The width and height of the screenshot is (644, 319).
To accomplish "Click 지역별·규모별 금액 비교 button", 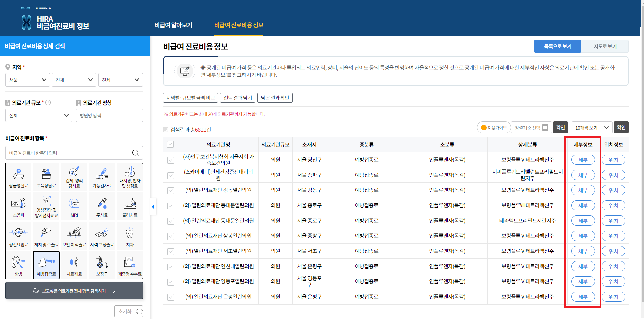I will point(190,98).
